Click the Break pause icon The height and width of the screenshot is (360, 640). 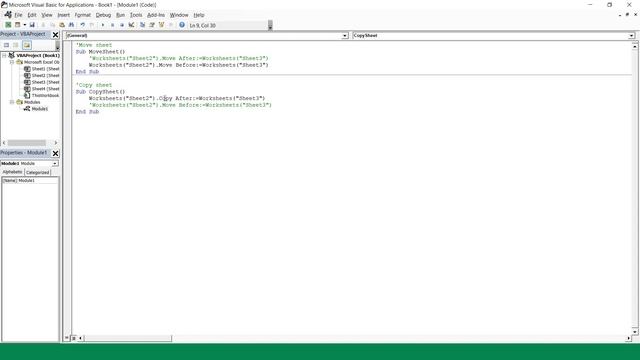112,25
